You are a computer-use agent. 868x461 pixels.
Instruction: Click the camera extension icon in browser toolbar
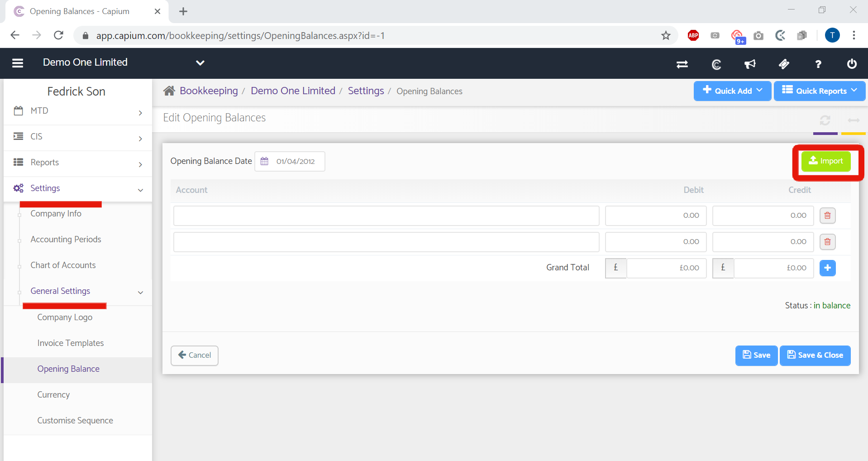(758, 35)
